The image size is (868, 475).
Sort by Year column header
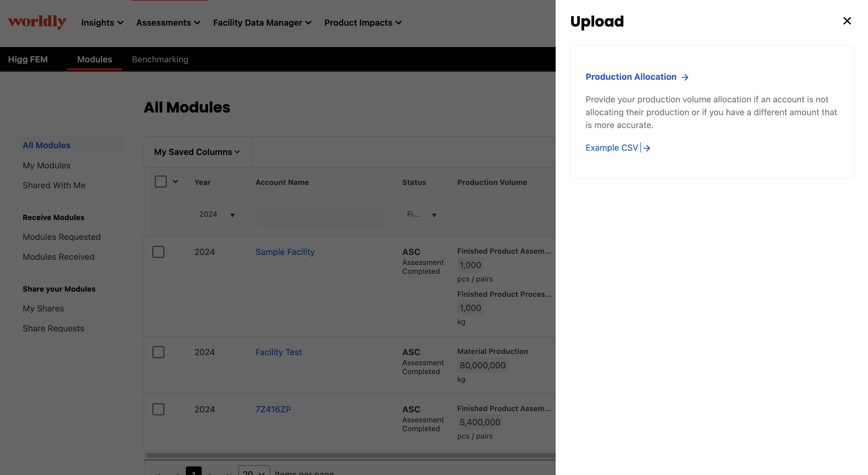click(x=203, y=182)
